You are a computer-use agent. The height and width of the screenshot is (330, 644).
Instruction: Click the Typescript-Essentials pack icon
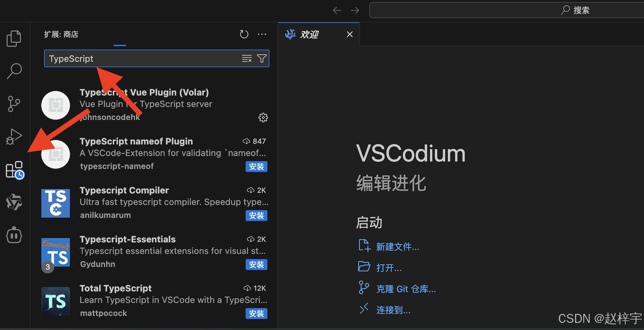point(55,252)
